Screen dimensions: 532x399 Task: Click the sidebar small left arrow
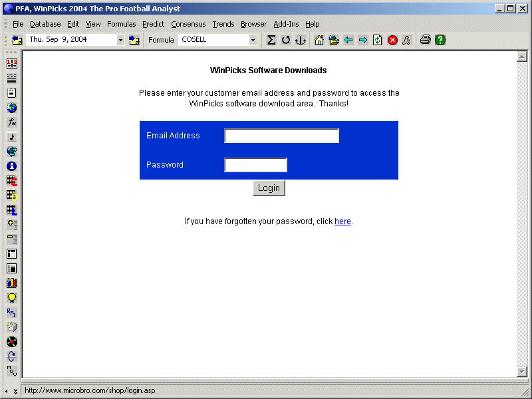tap(7, 392)
